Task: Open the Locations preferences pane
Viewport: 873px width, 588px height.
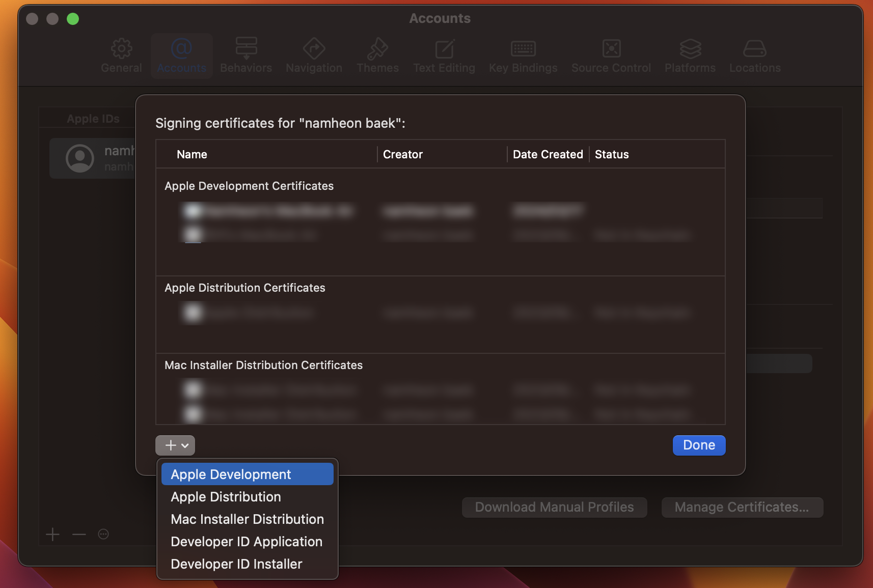Action: (755, 55)
